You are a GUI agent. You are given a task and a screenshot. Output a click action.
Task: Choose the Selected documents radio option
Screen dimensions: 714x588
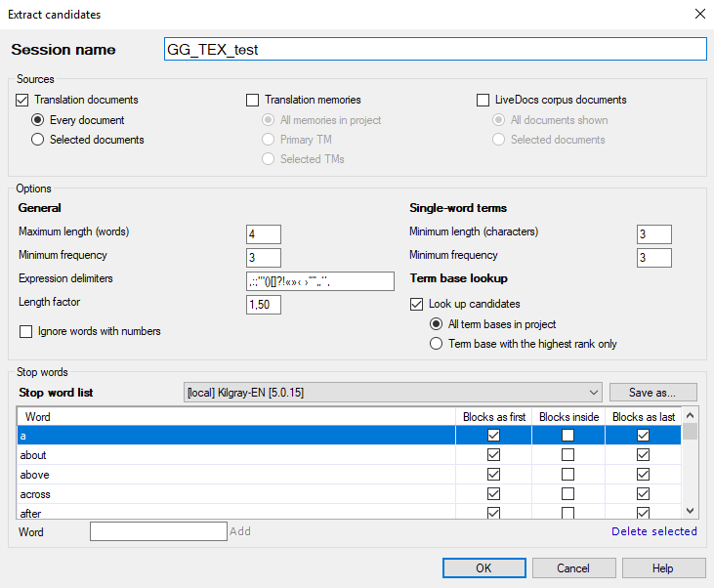pyautogui.click(x=38, y=140)
